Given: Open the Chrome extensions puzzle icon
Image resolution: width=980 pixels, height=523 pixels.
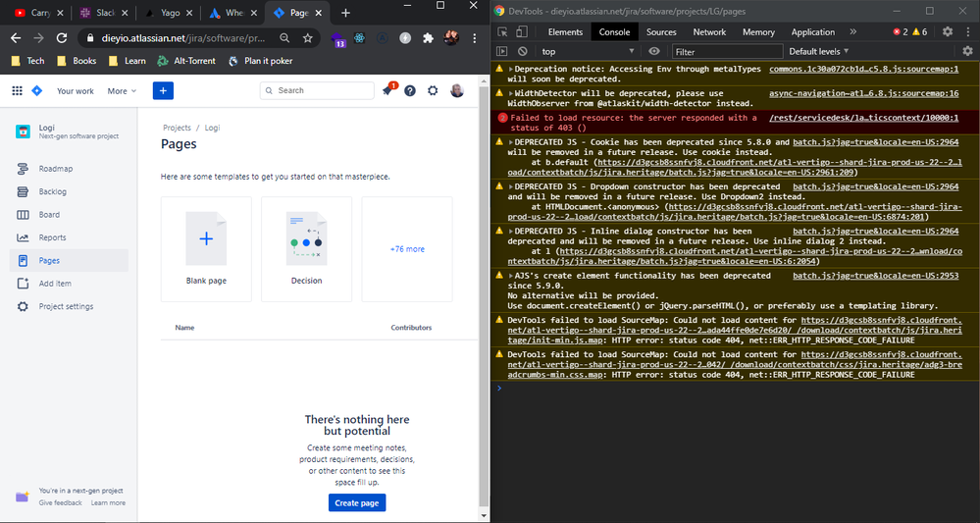Looking at the screenshot, I should click(x=428, y=38).
